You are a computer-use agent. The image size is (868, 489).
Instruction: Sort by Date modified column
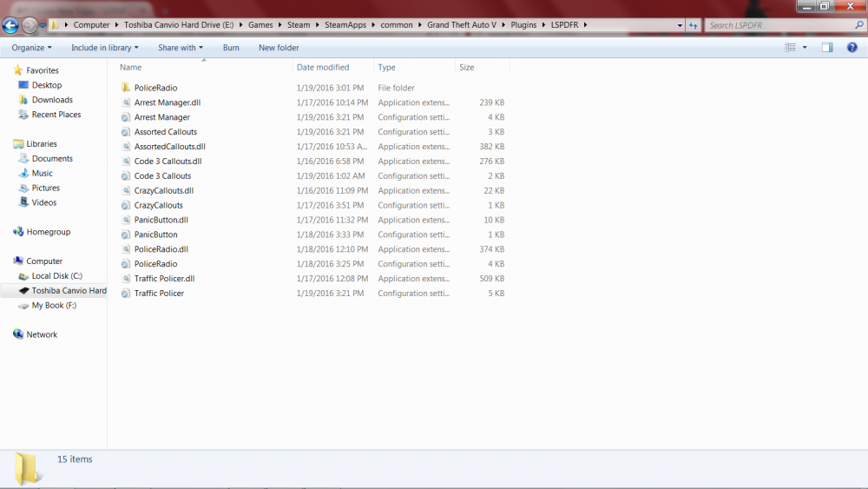point(323,67)
